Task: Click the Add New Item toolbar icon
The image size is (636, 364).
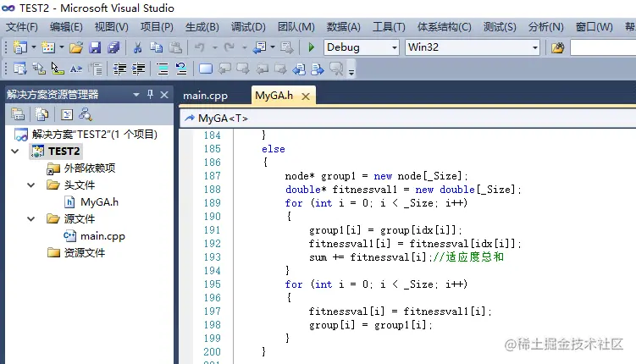Action: [x=48, y=48]
